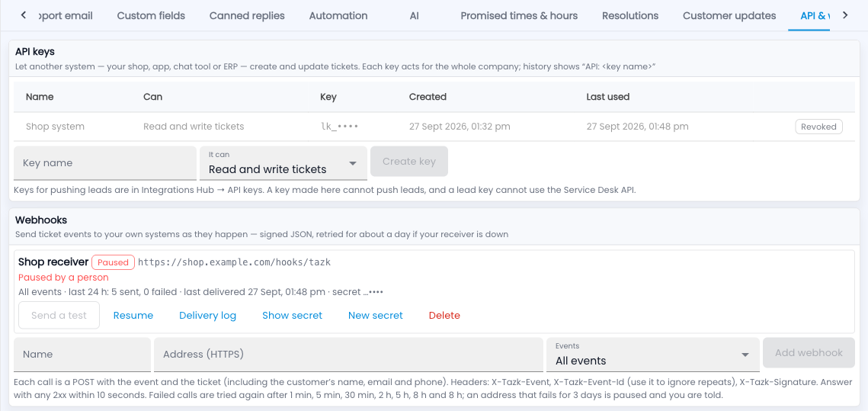Click the '27 Sept 2026, 01:32 pm' created cell

point(460,127)
